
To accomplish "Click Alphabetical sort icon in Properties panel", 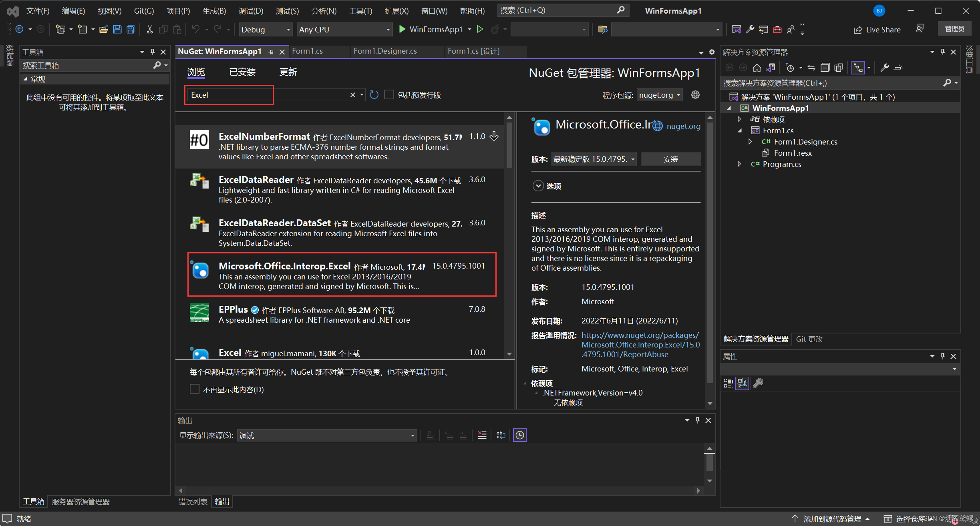I will coord(742,383).
